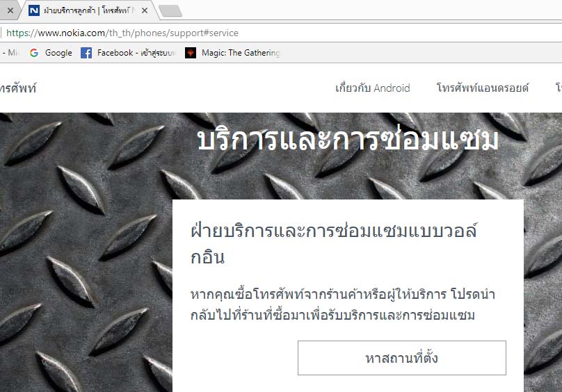Viewport: 562px width, 392px height.
Task: Click the ฝ่ายบริการและการซ่อมแซมแบบวอล์กอิน card heading
Action: coord(334,244)
